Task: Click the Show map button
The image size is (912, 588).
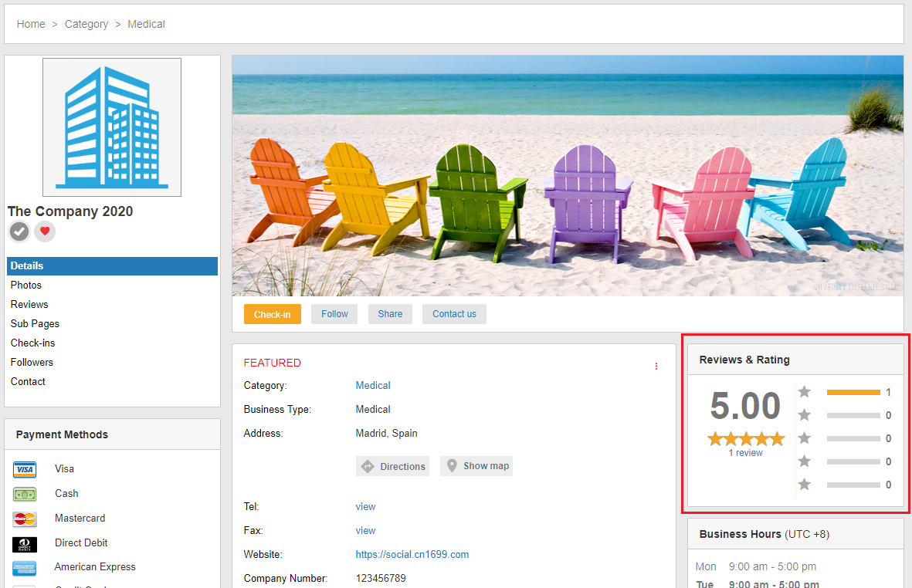Action: (476, 466)
